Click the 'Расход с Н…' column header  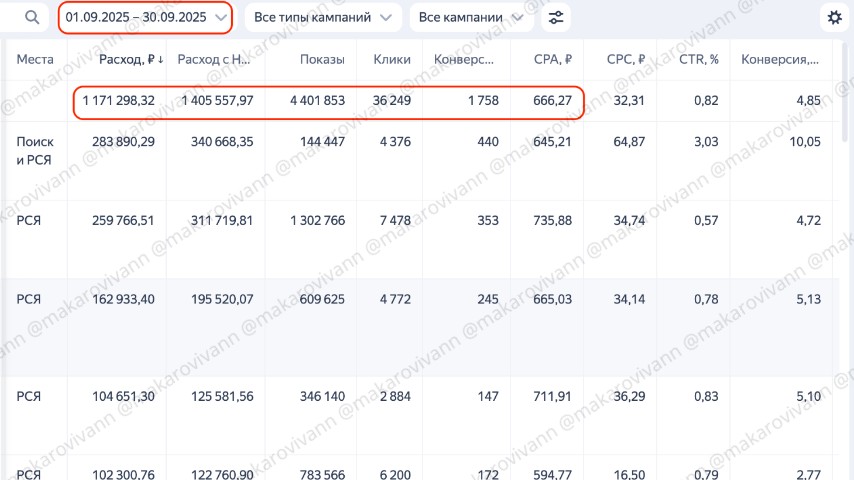pos(214,60)
